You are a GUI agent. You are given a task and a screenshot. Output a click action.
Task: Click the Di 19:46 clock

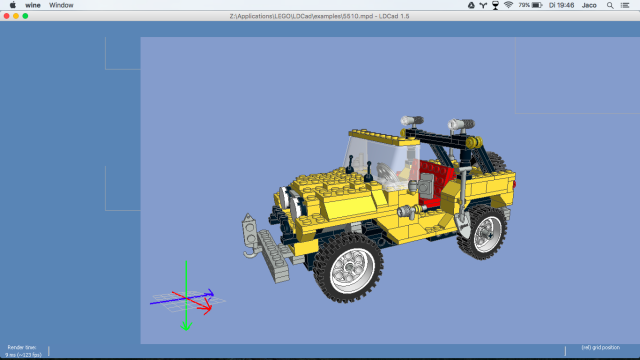pyautogui.click(x=561, y=5)
